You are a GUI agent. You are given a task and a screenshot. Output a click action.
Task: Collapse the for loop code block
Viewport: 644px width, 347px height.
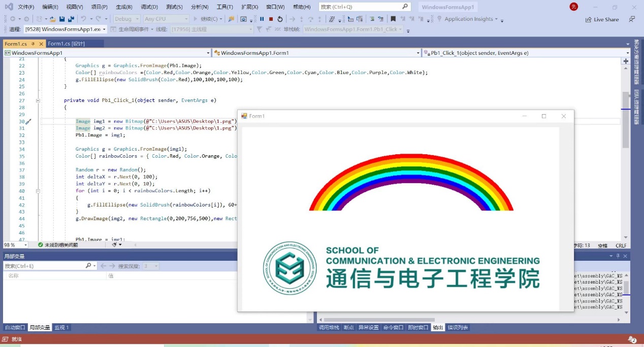[38, 191]
